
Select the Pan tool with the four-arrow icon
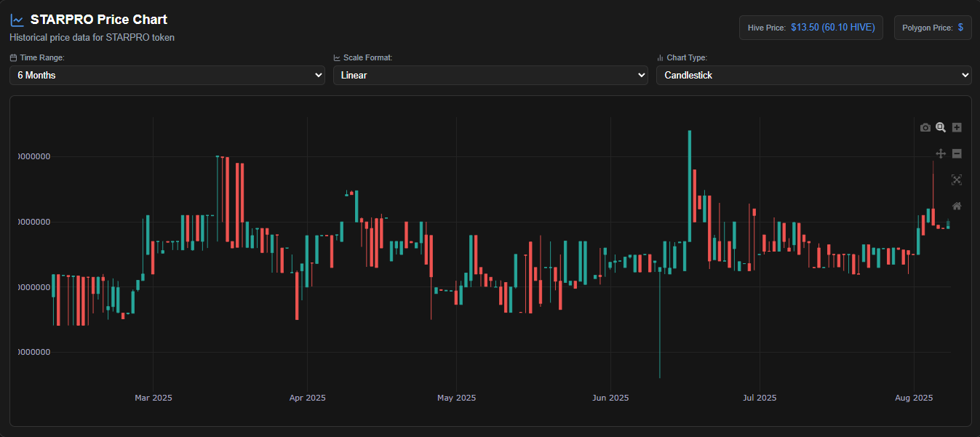point(941,153)
